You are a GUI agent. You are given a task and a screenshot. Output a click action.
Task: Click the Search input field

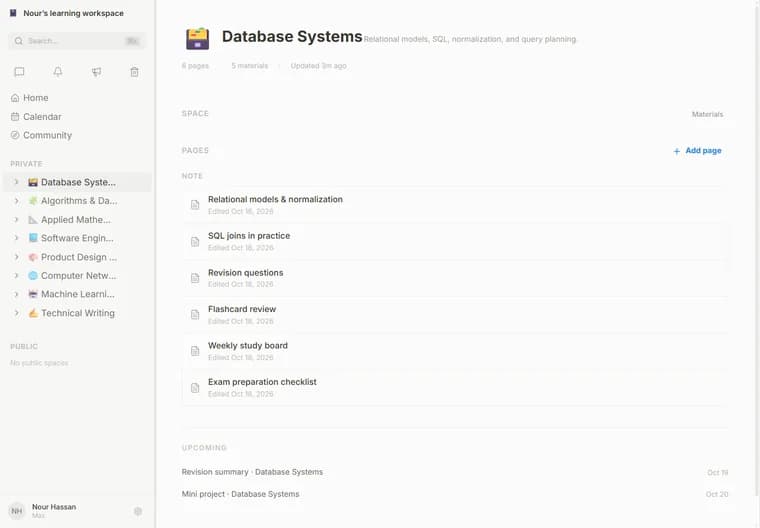(x=76, y=41)
